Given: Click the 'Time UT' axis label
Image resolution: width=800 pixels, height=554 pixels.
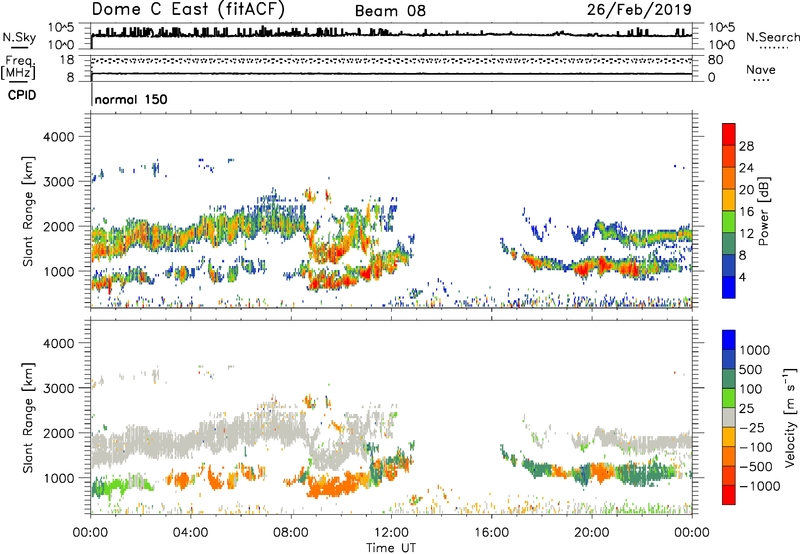Looking at the screenshot, I should [x=391, y=548].
